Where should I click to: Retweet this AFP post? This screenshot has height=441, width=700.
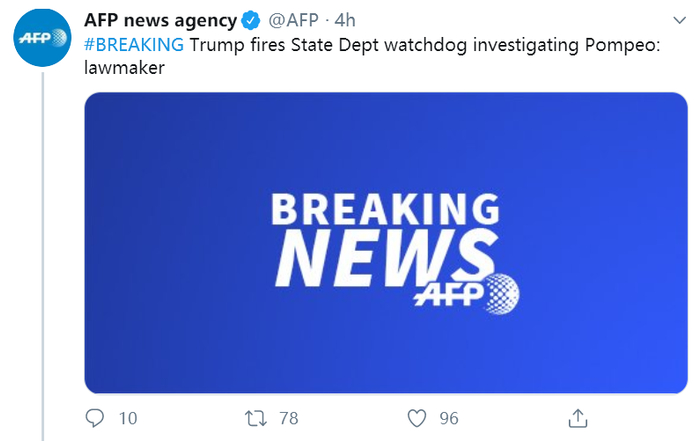coord(254,417)
